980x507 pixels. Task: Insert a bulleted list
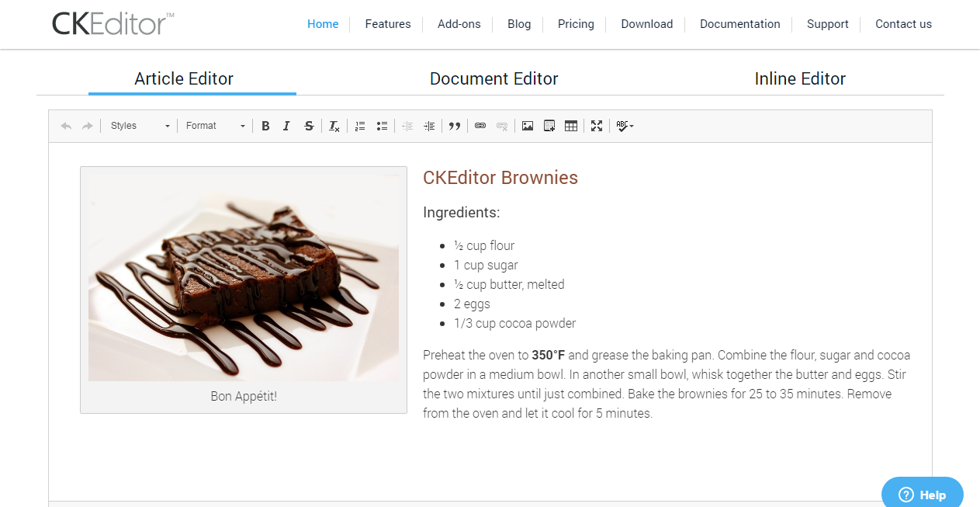pos(382,126)
